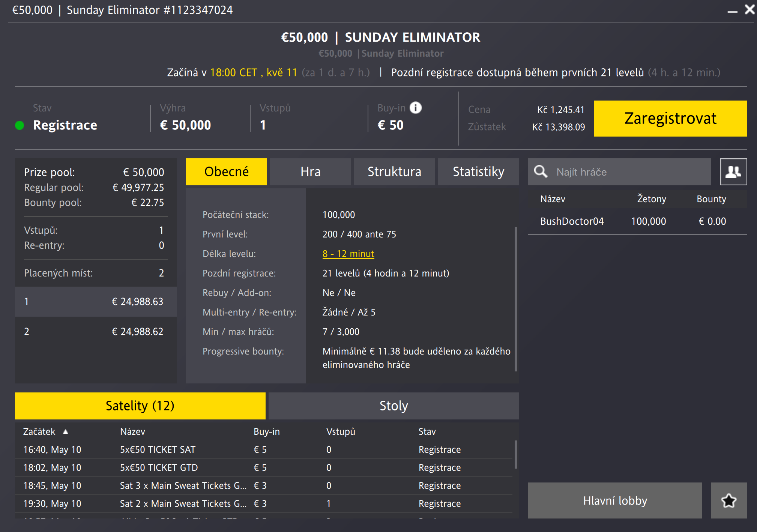
Task: Switch to the Stoly tab
Action: point(393,406)
